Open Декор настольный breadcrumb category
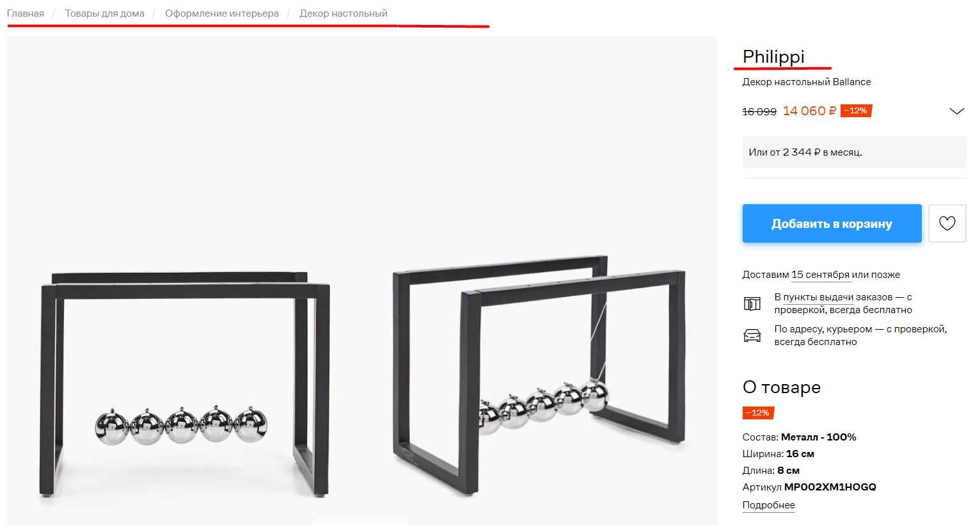980x525 pixels. (x=344, y=13)
